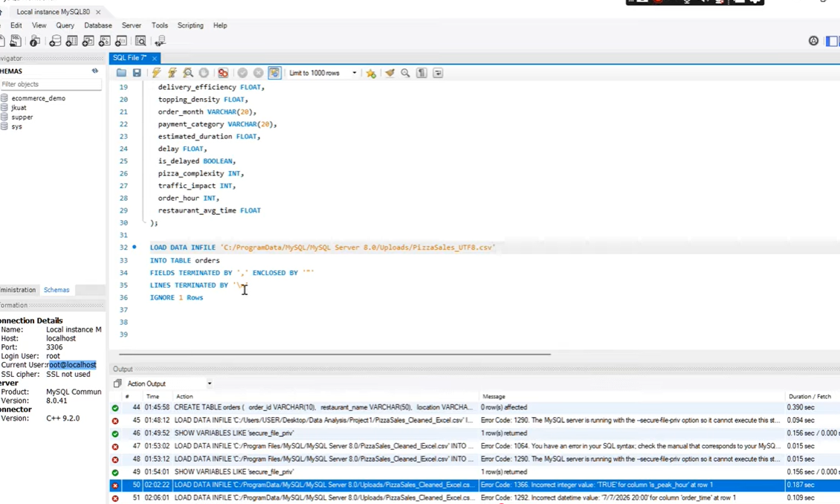Open the Query menu
The height and width of the screenshot is (504, 840).
coord(65,25)
